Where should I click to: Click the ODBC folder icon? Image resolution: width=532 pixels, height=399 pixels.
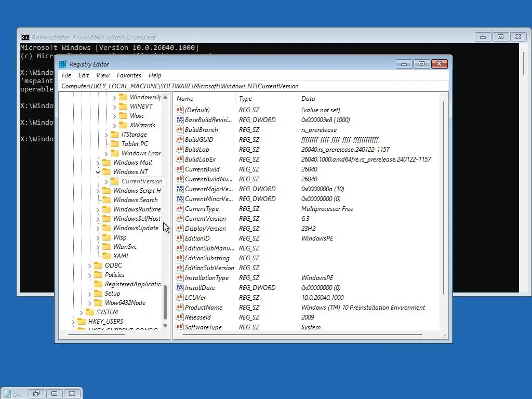98,265
